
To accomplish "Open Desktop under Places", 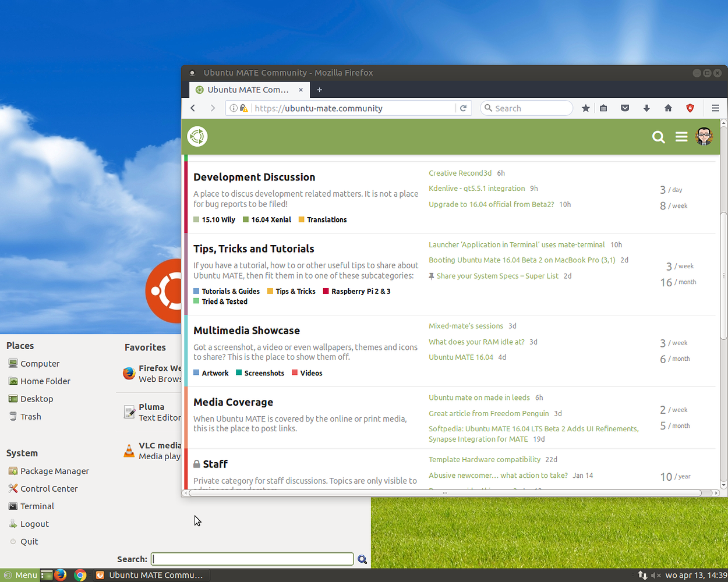I will [x=31, y=399].
